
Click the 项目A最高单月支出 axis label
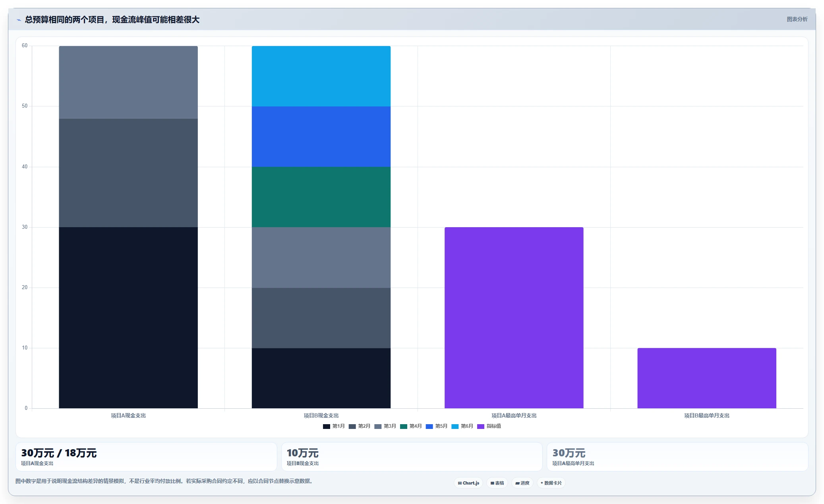pyautogui.click(x=514, y=415)
